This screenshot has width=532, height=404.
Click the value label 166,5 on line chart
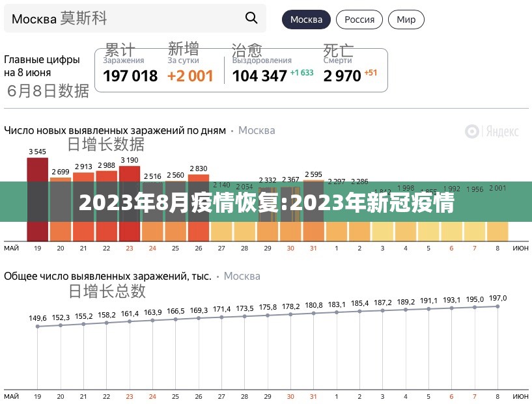point(175,311)
